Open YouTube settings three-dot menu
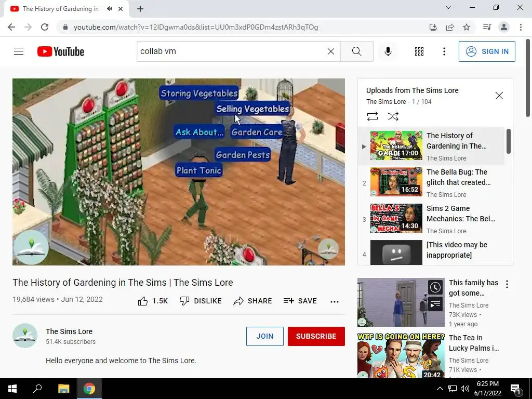Screen dimensions: 532x399 tap(444, 51)
